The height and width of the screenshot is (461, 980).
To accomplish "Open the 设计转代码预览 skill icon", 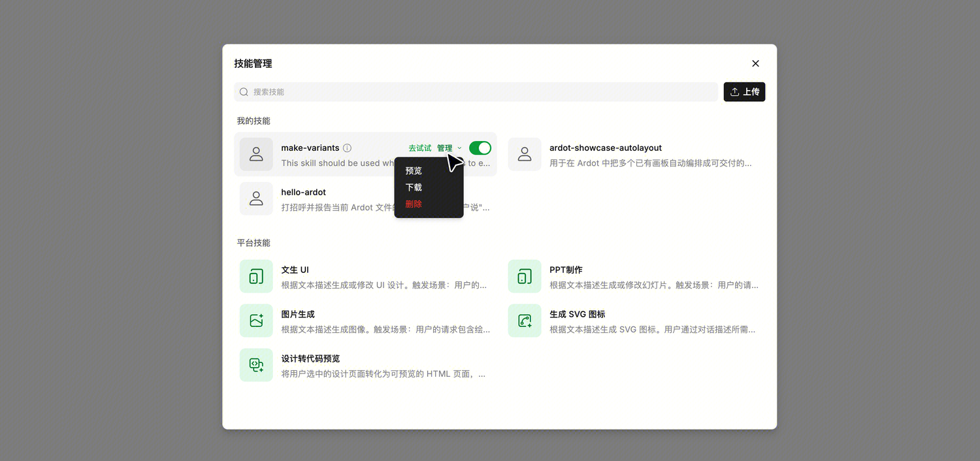I will coord(256,365).
